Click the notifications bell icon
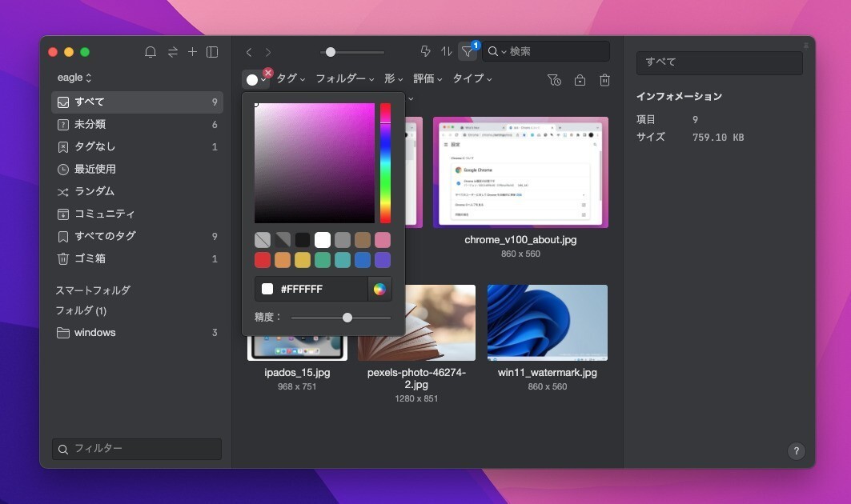 tap(151, 52)
